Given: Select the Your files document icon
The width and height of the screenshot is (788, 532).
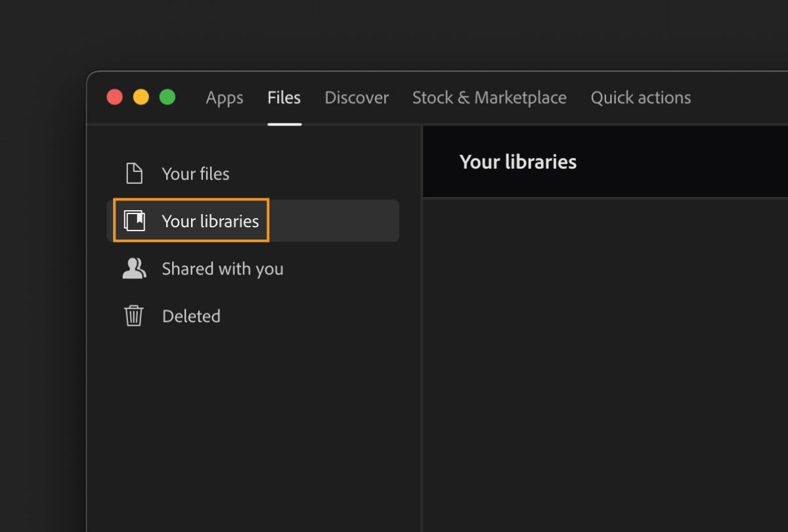Looking at the screenshot, I should pos(134,173).
